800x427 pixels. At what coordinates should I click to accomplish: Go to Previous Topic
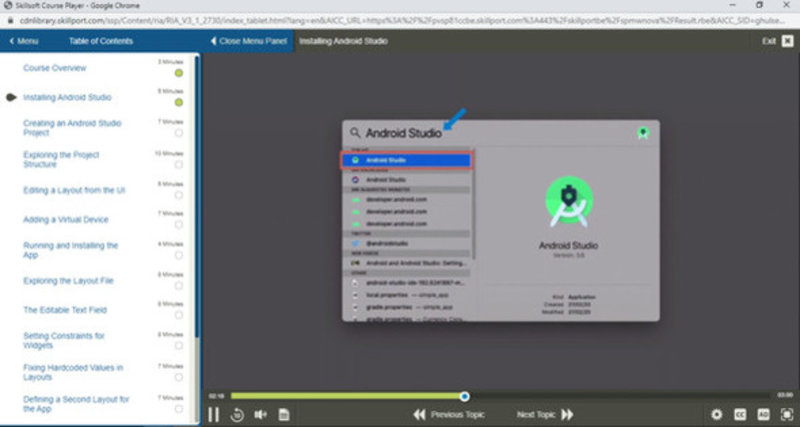pos(449,414)
